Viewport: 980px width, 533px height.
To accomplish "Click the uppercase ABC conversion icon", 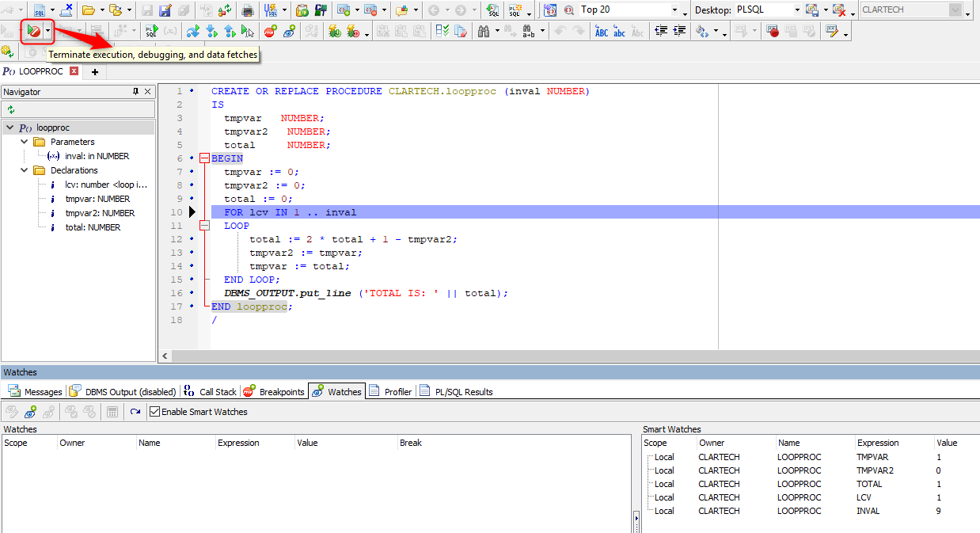I will point(602,32).
